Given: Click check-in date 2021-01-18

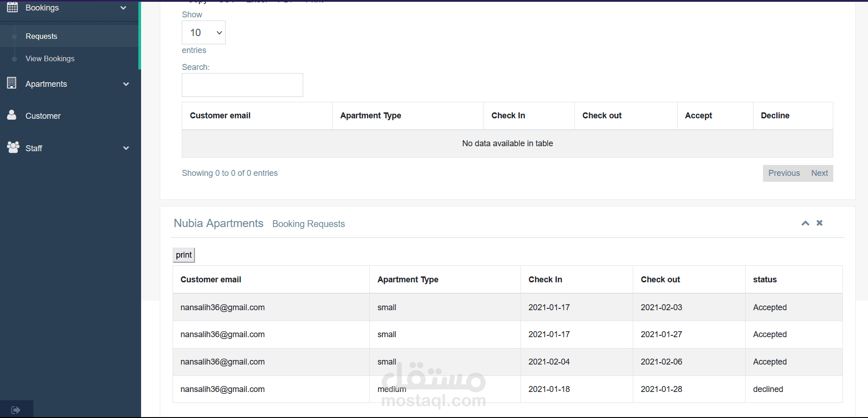Looking at the screenshot, I should tap(549, 389).
